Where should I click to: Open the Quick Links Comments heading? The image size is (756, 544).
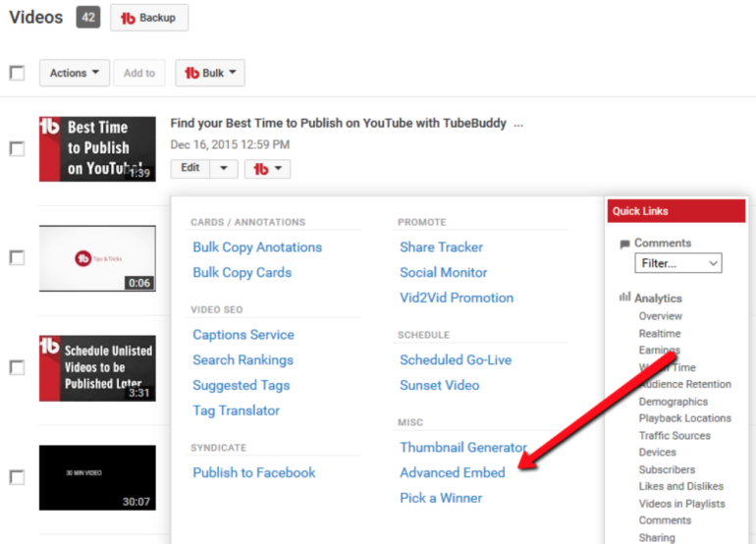(663, 244)
